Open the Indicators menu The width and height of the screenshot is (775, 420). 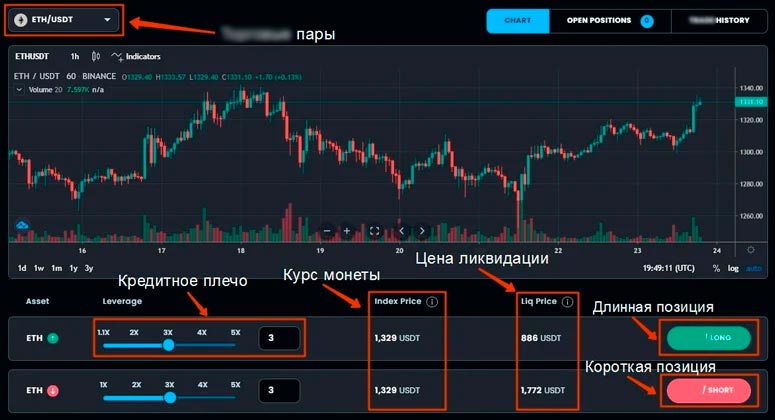click(x=136, y=56)
